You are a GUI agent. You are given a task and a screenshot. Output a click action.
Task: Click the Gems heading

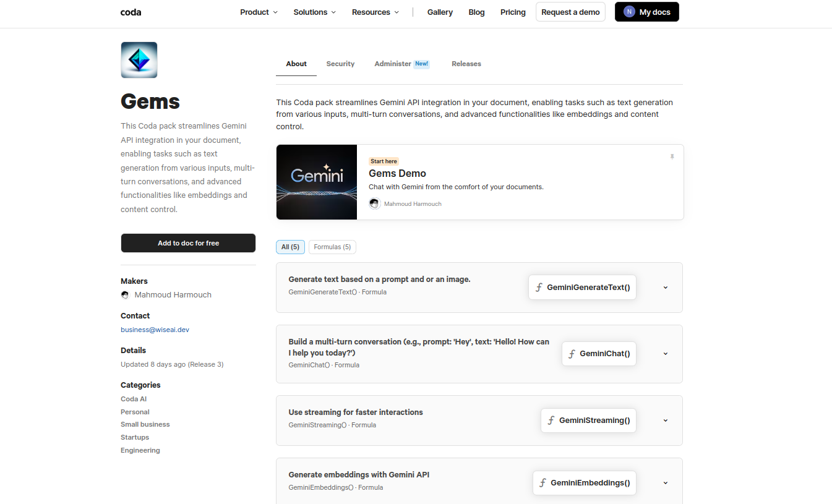[150, 101]
